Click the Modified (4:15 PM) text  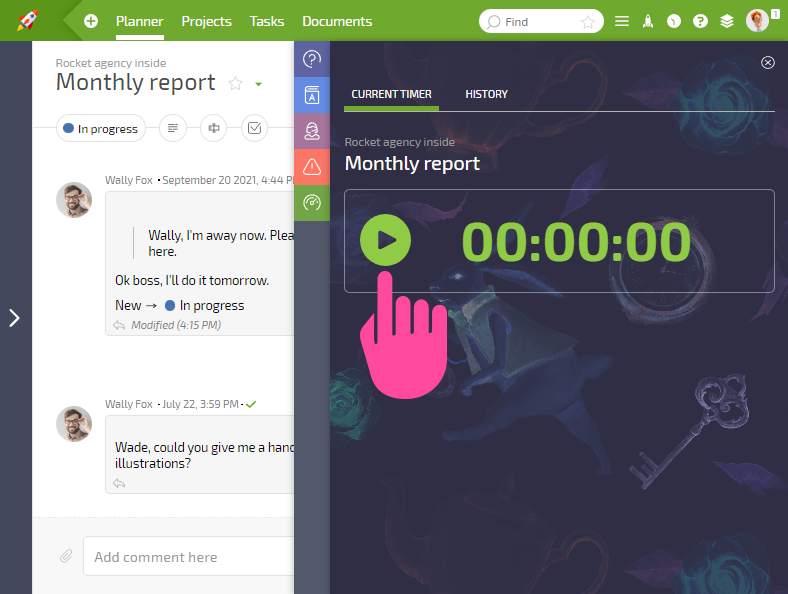tap(176, 325)
